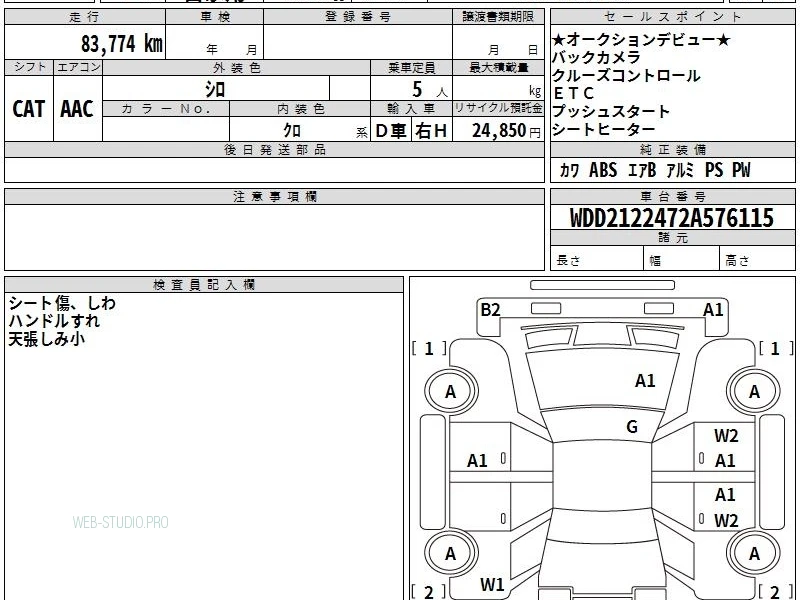Click the リサイクル預託金 header
Image resolution: width=800 pixels, height=600 pixels.
[498, 108]
